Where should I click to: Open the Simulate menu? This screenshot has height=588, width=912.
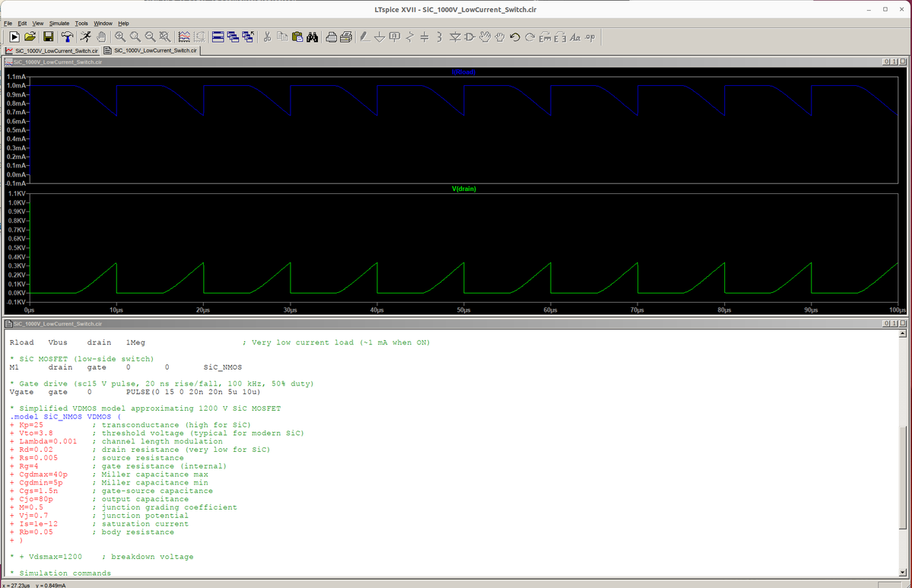point(59,24)
